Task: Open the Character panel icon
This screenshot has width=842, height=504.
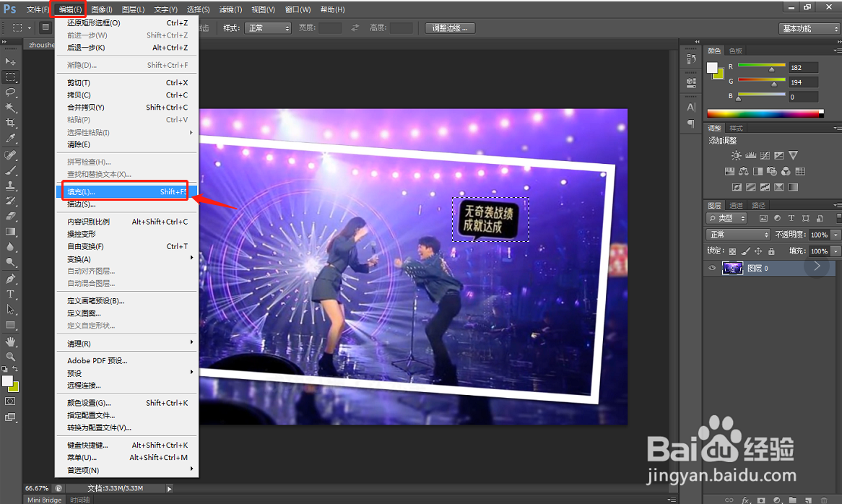Action: (691, 107)
